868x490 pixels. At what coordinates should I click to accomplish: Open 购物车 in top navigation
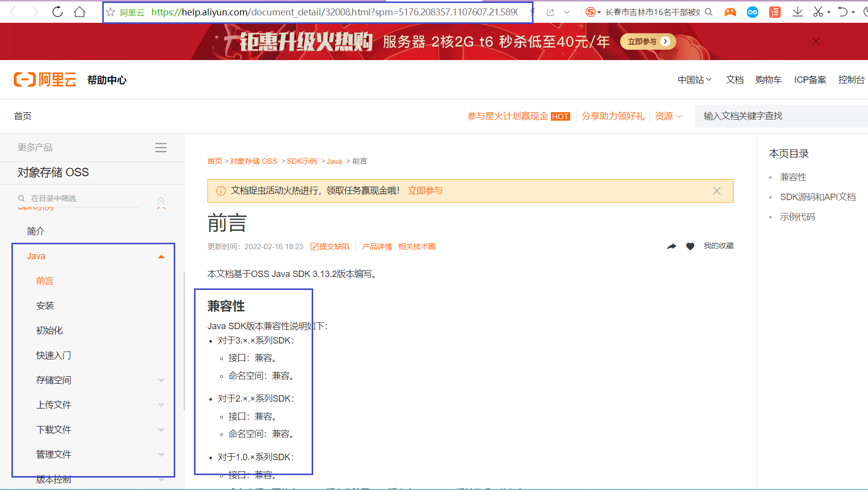pos(768,80)
